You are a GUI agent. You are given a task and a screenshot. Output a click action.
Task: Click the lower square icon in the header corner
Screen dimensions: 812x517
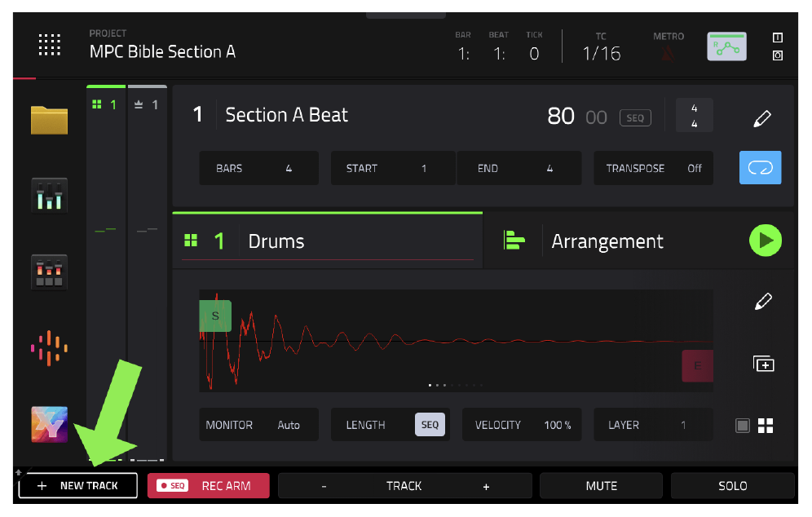click(x=777, y=55)
